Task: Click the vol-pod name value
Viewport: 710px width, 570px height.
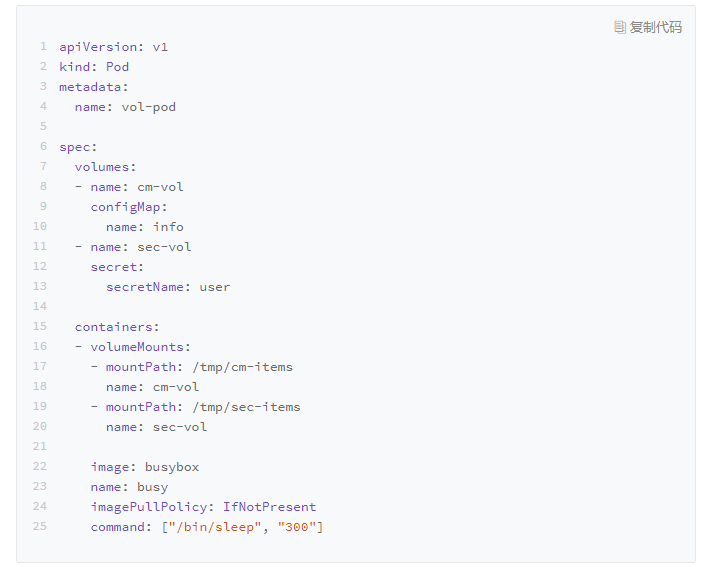Action: point(148,107)
